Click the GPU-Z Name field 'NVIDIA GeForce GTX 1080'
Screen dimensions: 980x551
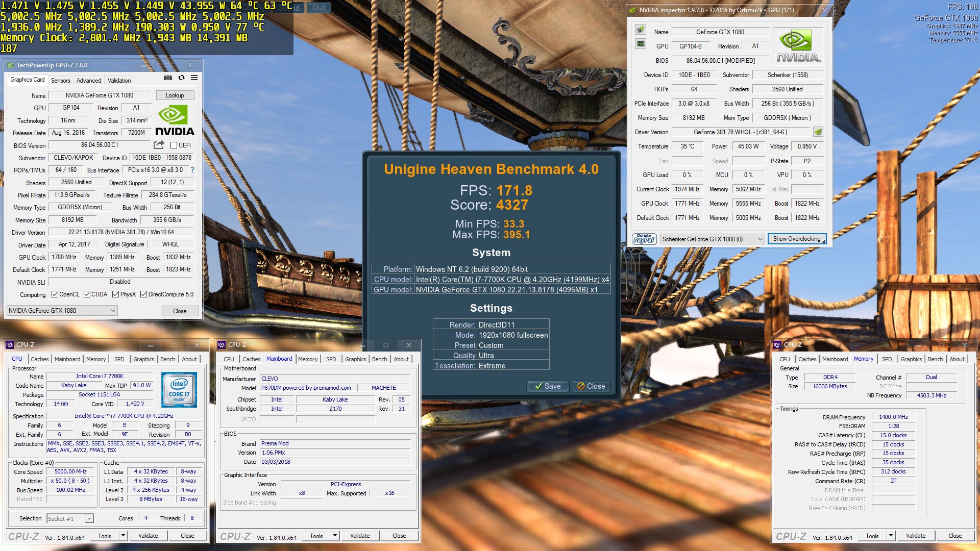(x=100, y=95)
